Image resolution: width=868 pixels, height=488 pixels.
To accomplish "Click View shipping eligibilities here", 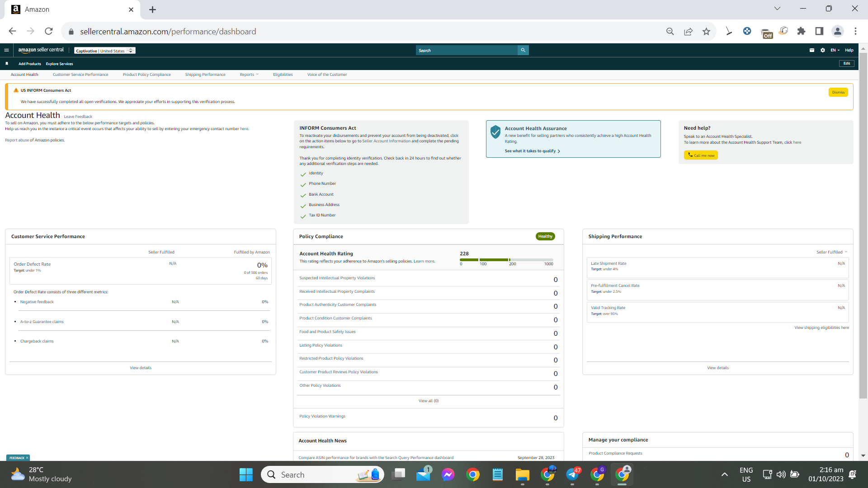I will [x=821, y=328].
